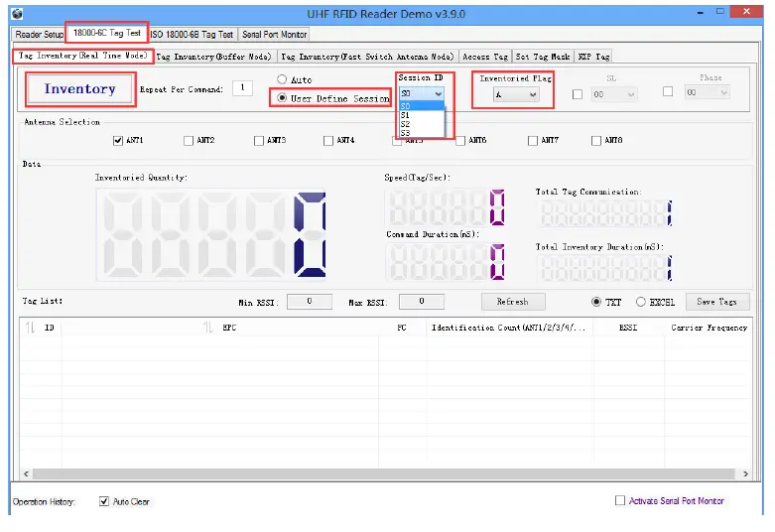Check the ANT2 antenna checkbox
Image resolution: width=775 pixels, height=532 pixels.
coord(189,140)
